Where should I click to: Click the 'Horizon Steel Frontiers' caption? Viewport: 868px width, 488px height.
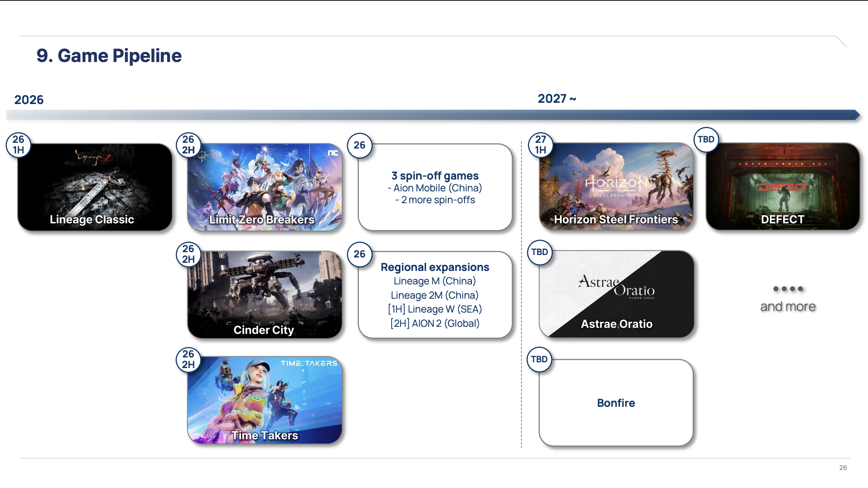pos(616,220)
